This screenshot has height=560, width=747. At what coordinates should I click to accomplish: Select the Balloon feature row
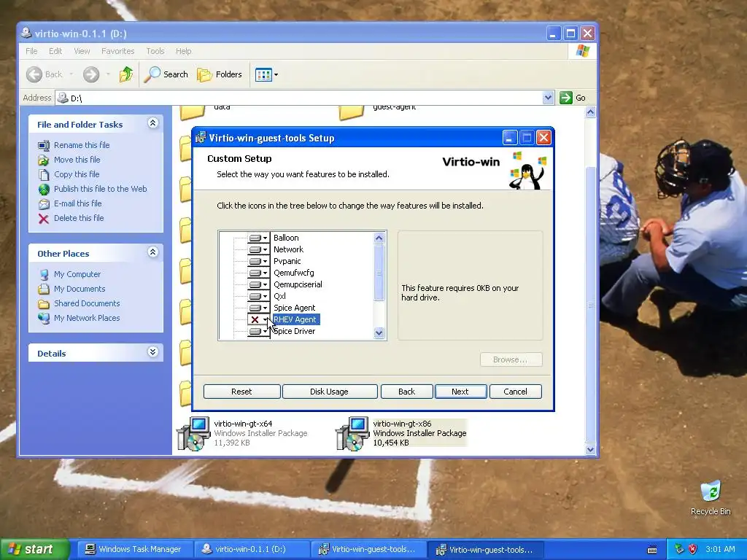coord(286,238)
